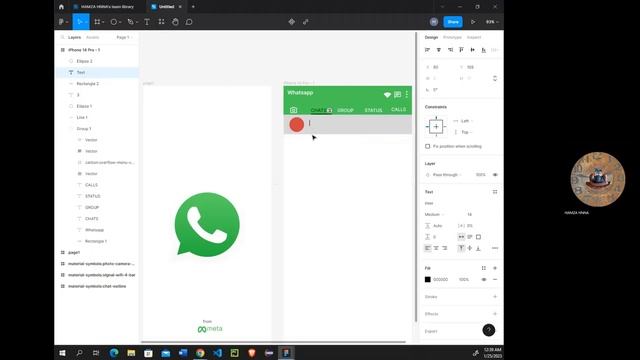Select the Comment tool
Image resolution: width=640 pixels, height=360 pixels.
[x=189, y=22]
